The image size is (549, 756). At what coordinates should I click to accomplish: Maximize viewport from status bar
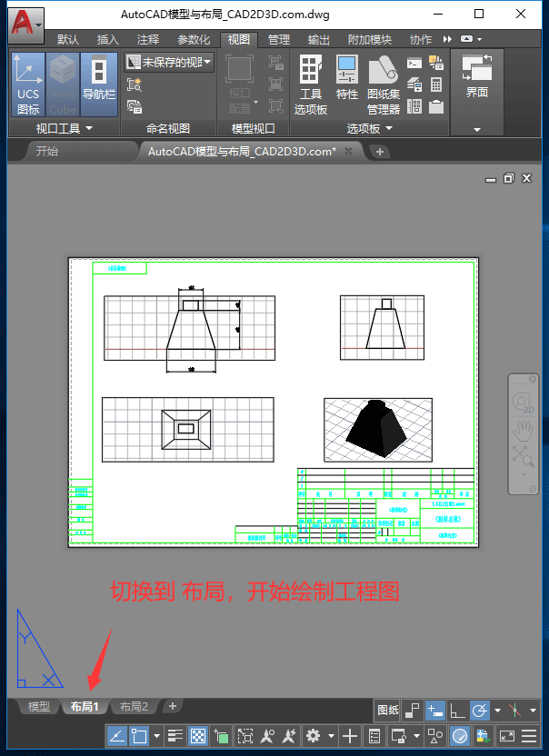pyautogui.click(x=245, y=736)
